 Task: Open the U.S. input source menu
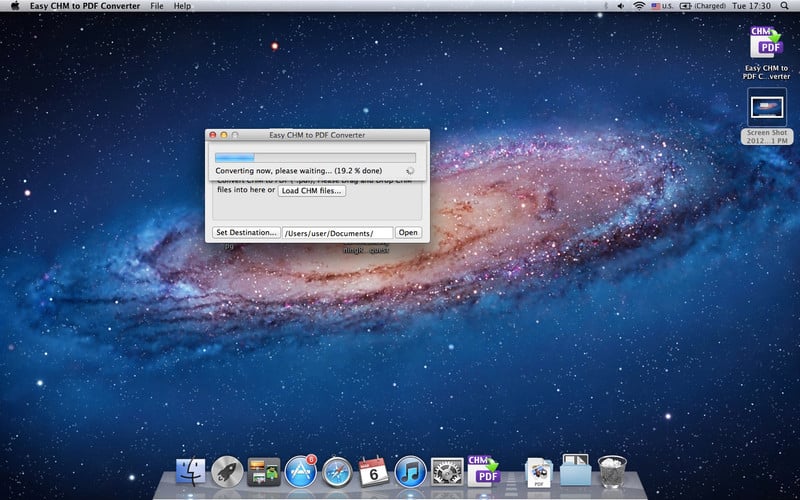[x=662, y=6]
